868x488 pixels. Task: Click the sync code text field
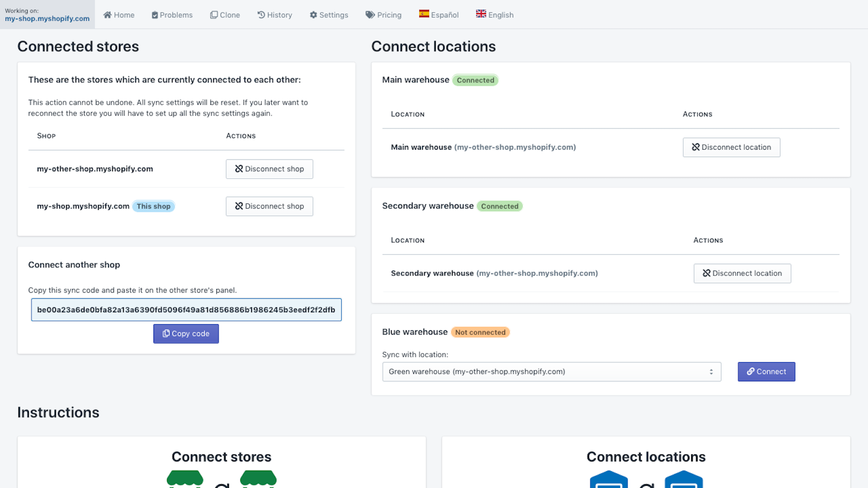[x=186, y=310]
